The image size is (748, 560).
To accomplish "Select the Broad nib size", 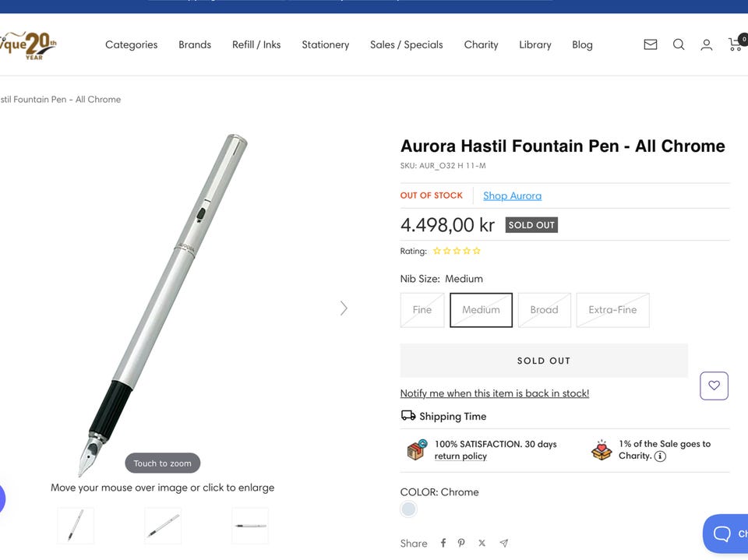I will (x=544, y=310).
